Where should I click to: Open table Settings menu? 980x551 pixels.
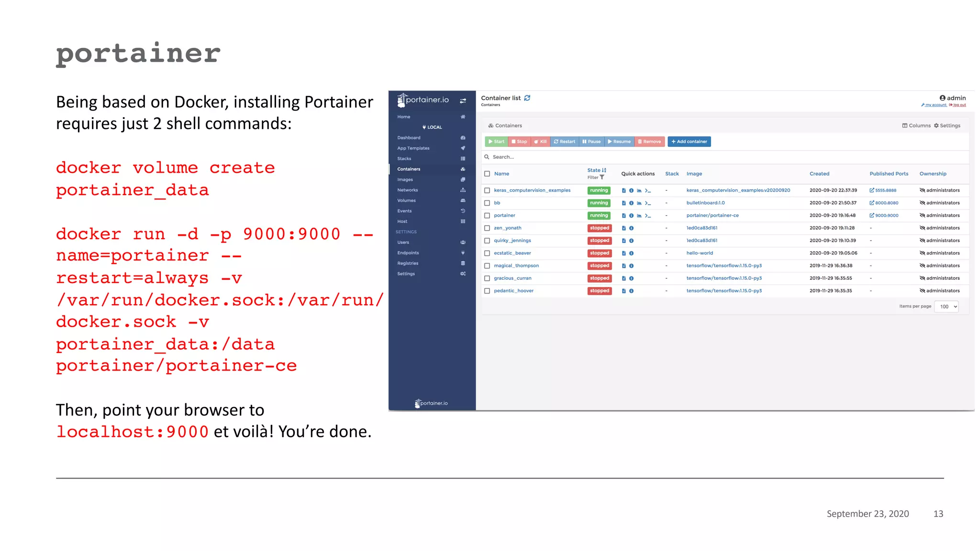click(947, 126)
